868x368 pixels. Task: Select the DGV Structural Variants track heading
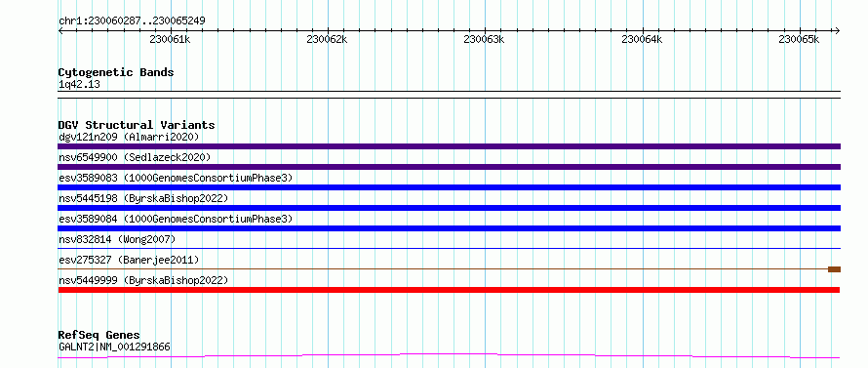(137, 125)
